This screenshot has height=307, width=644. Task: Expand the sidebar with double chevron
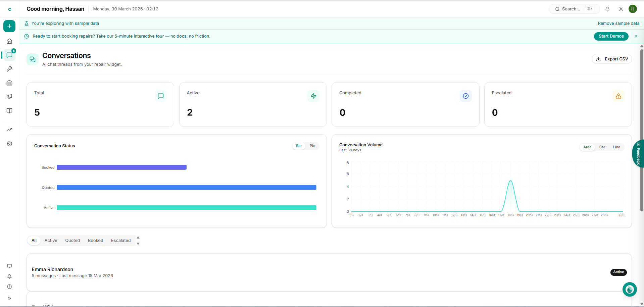[9, 298]
